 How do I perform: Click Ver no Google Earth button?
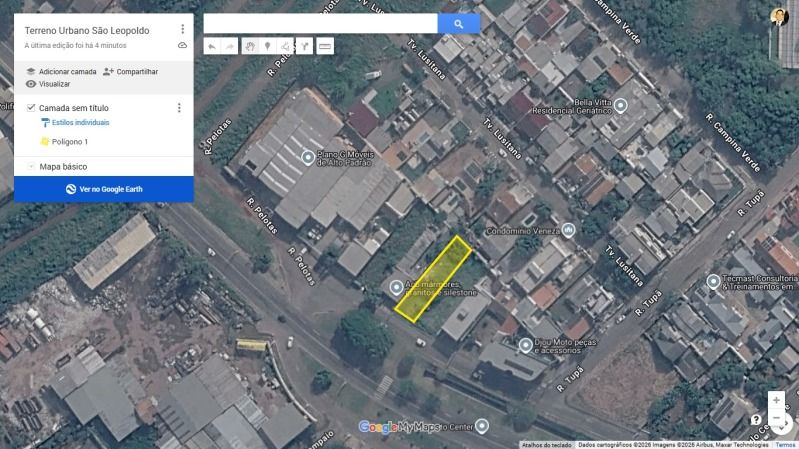click(104, 189)
